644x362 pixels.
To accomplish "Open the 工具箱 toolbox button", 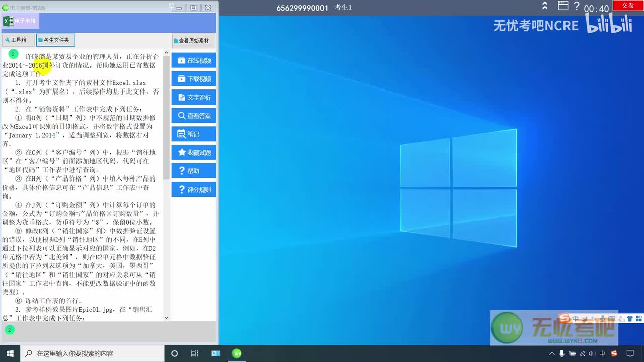I will click(x=18, y=40).
